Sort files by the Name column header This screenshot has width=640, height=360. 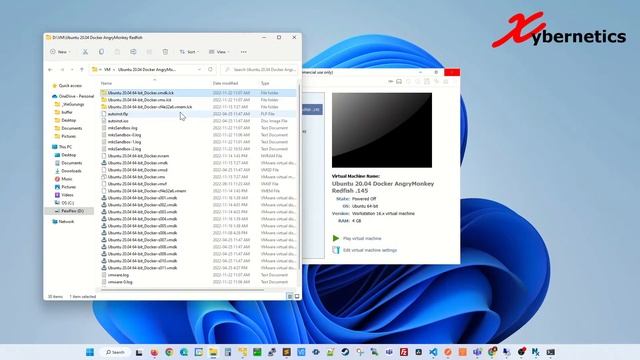[106, 83]
